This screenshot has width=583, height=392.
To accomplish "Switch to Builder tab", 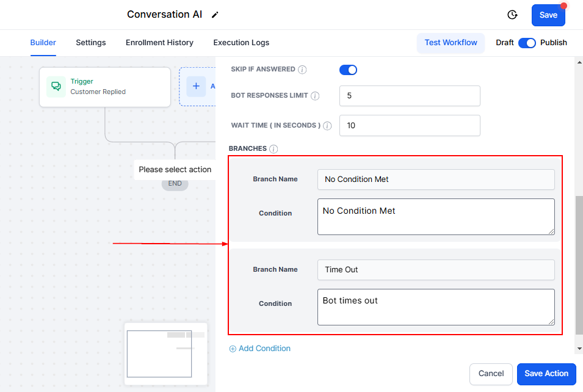I will [43, 43].
